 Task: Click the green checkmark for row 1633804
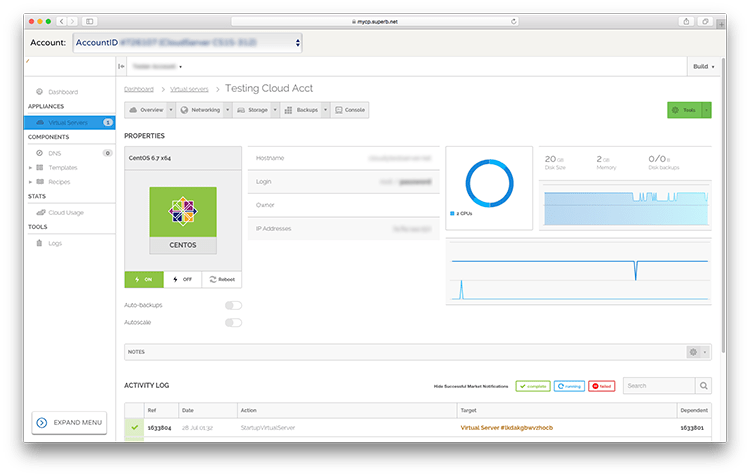(x=134, y=428)
